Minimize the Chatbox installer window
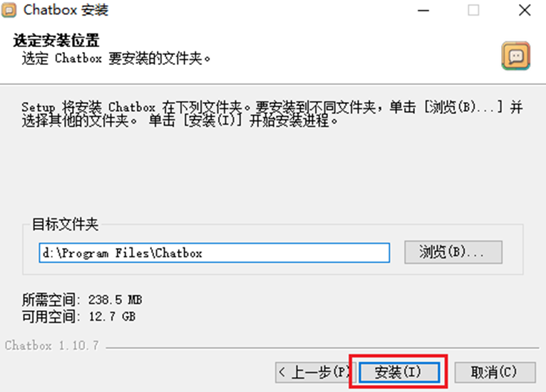Screen dimensions: 546x392 pos(423,11)
